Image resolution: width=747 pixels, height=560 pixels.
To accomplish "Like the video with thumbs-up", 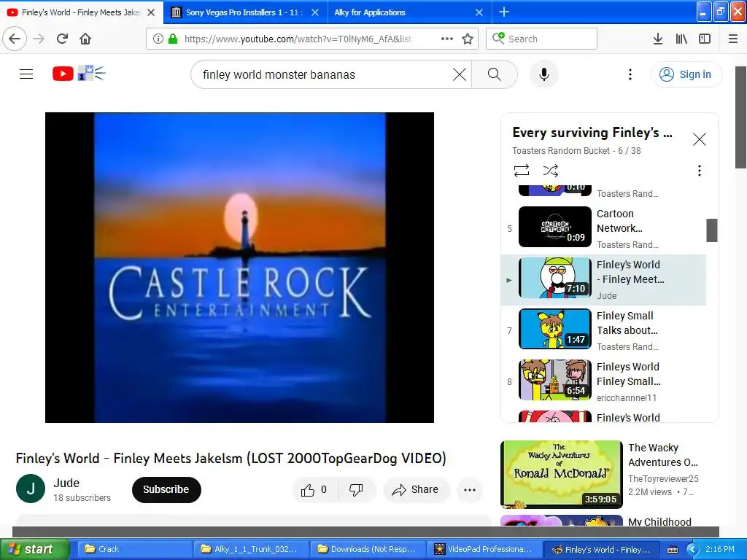I will point(314,489).
